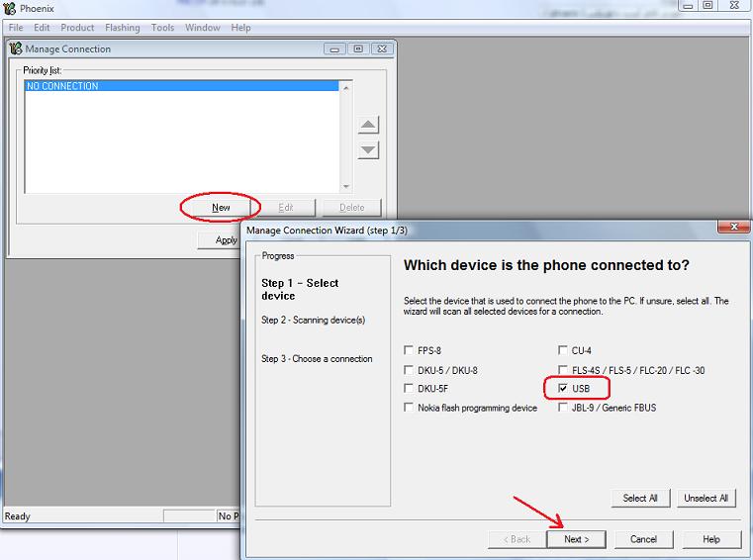
Task: Enable FLS-4S / FLS-5 / FLC-20 checkbox
Action: (x=563, y=370)
